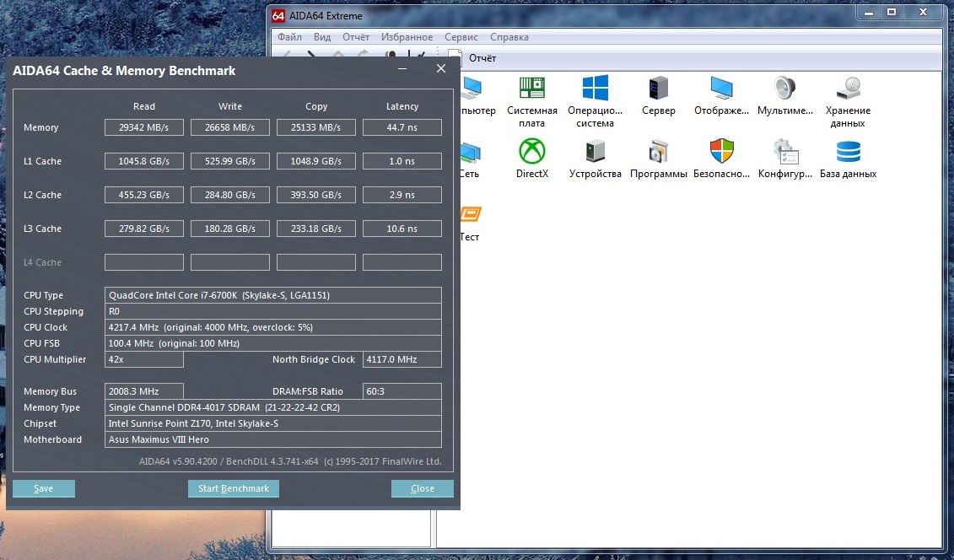Click L1 Cache Copy value 1048.9 GB/s

(316, 161)
